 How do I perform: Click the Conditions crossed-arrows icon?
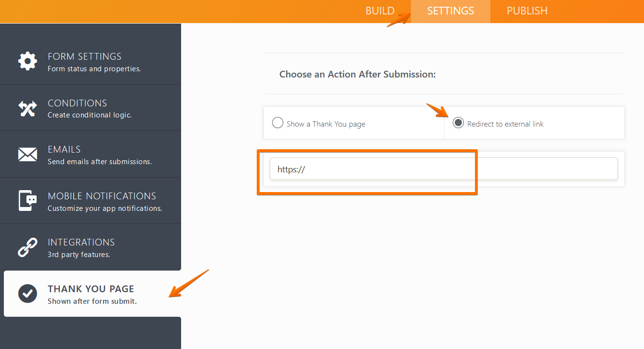click(27, 108)
